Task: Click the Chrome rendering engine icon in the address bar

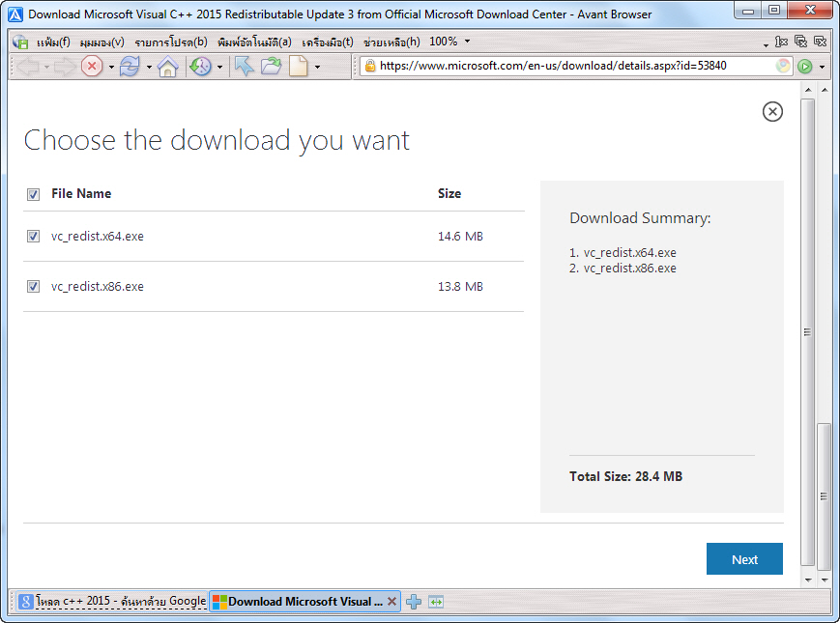Action: pyautogui.click(x=783, y=66)
